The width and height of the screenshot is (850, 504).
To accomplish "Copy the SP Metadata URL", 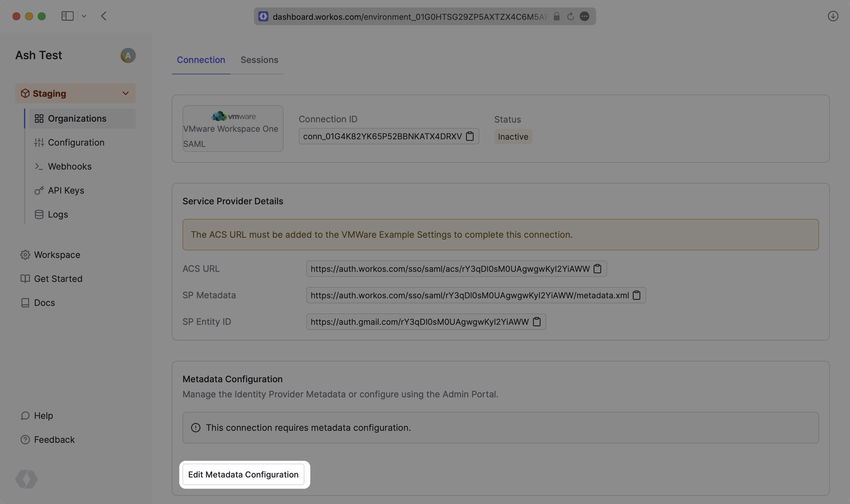I will point(636,295).
